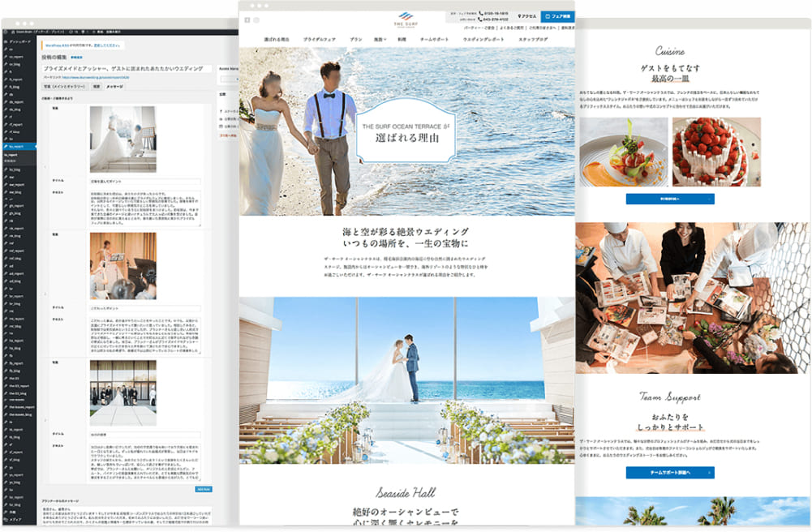
Task: Click updates icon in WordPress admin bar
Action: pos(72,32)
